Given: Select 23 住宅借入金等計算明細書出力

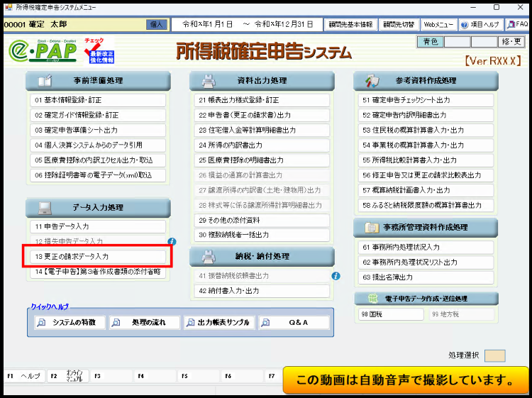Looking at the screenshot, I should [262, 131].
